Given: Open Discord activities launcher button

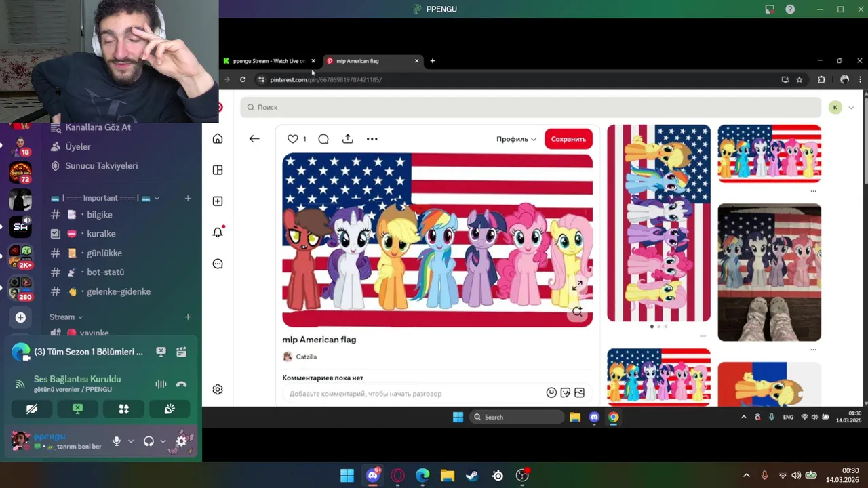Looking at the screenshot, I should [x=123, y=409].
